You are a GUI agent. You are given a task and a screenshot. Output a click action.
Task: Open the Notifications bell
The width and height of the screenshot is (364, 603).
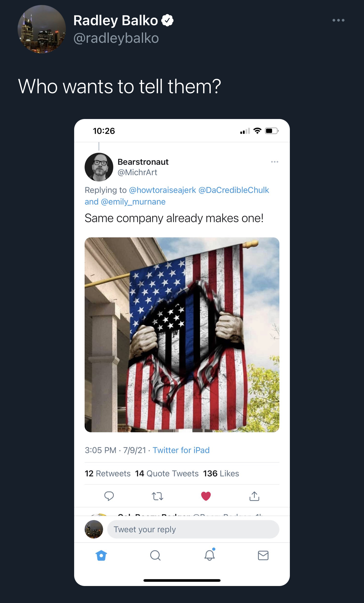click(x=210, y=555)
